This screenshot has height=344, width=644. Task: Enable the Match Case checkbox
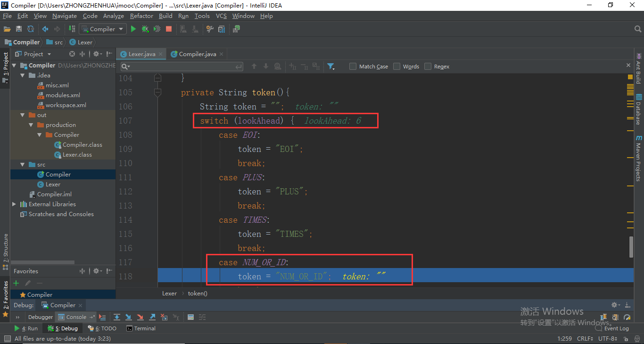tap(353, 67)
